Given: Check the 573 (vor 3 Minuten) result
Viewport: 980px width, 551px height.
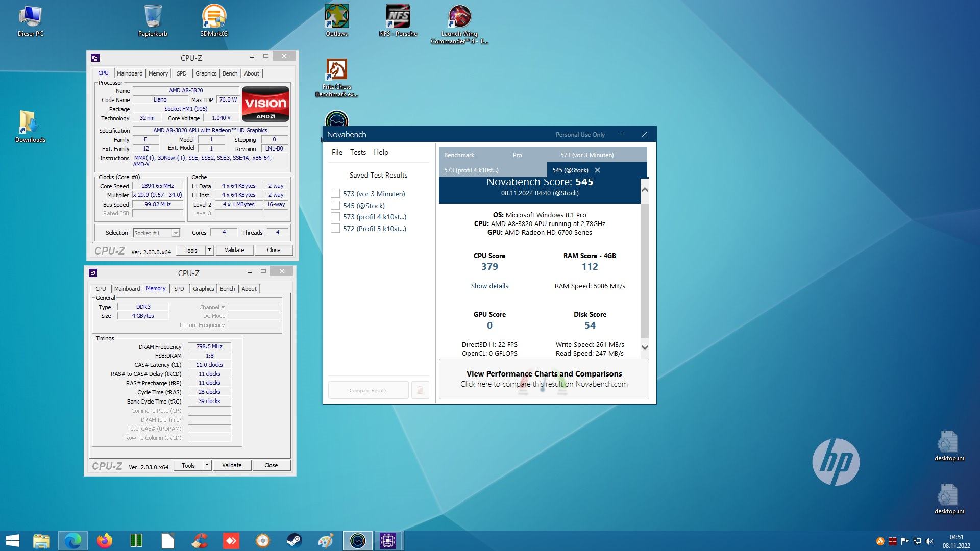Looking at the screenshot, I should tap(335, 193).
